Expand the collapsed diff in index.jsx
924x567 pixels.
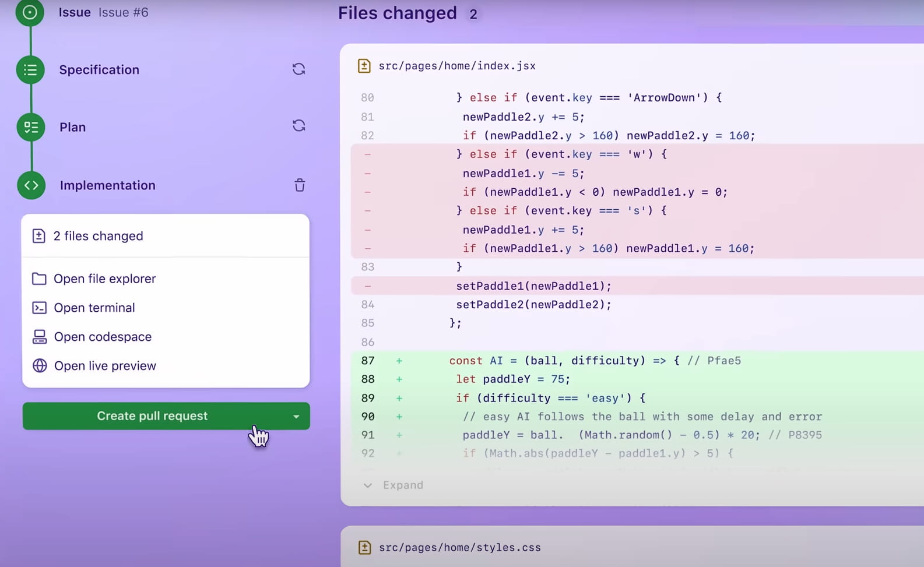(394, 485)
